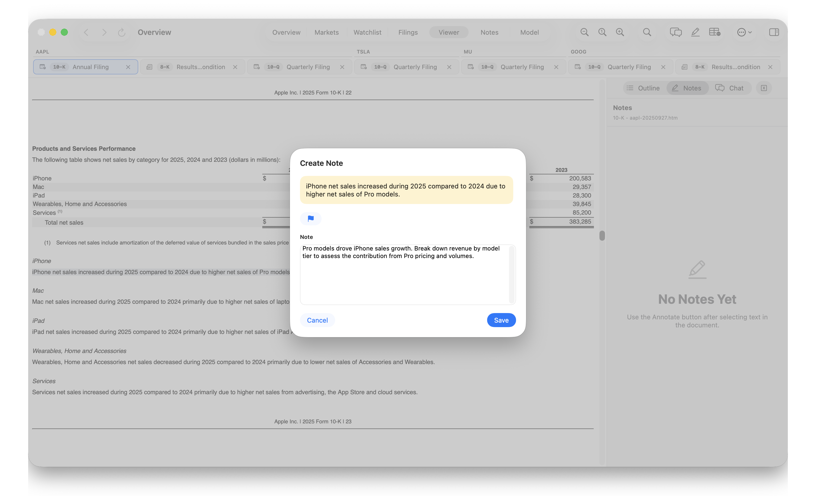This screenshot has width=816, height=504.
Task: Select the Viewer tab
Action: tap(448, 32)
